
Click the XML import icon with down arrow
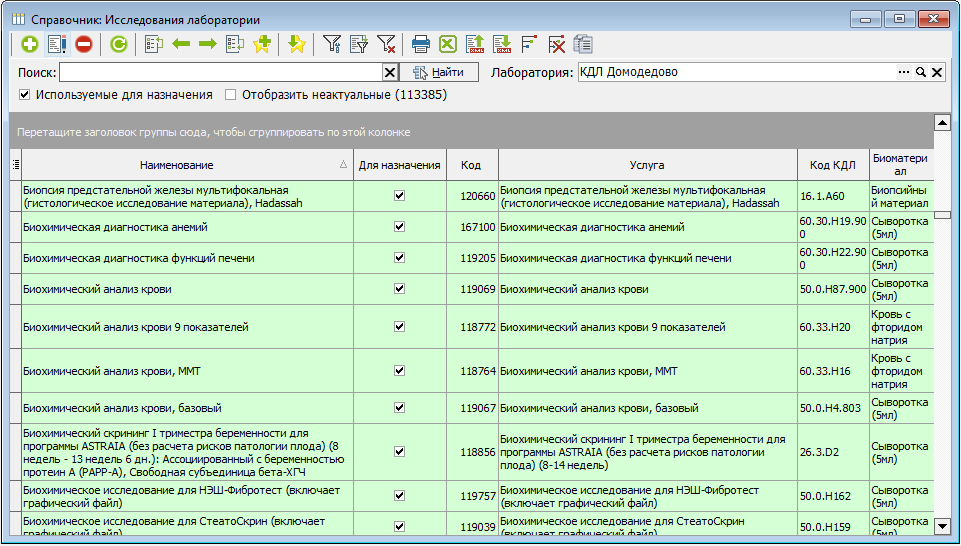point(502,44)
